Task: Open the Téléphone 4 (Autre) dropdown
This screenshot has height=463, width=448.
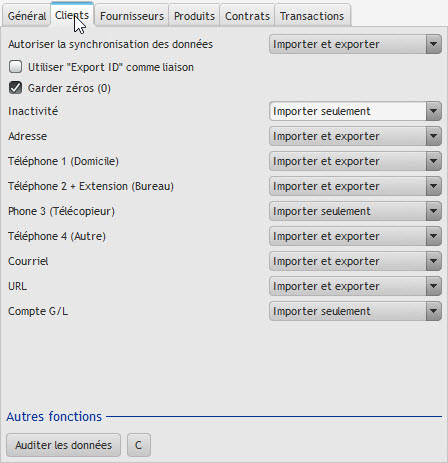Action: tap(355, 236)
